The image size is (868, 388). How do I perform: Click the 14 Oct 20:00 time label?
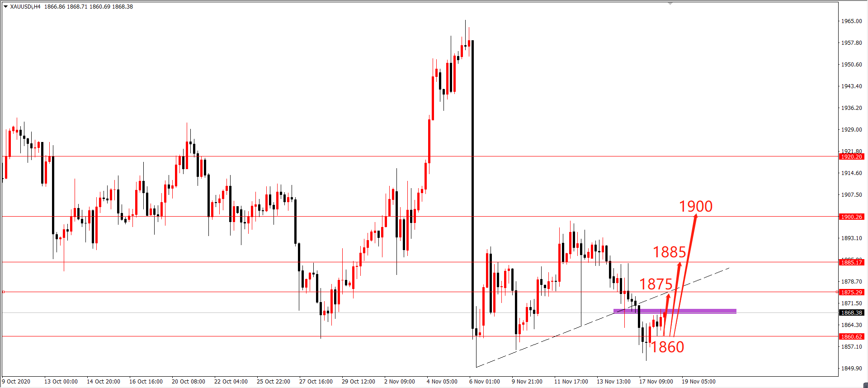(104, 382)
